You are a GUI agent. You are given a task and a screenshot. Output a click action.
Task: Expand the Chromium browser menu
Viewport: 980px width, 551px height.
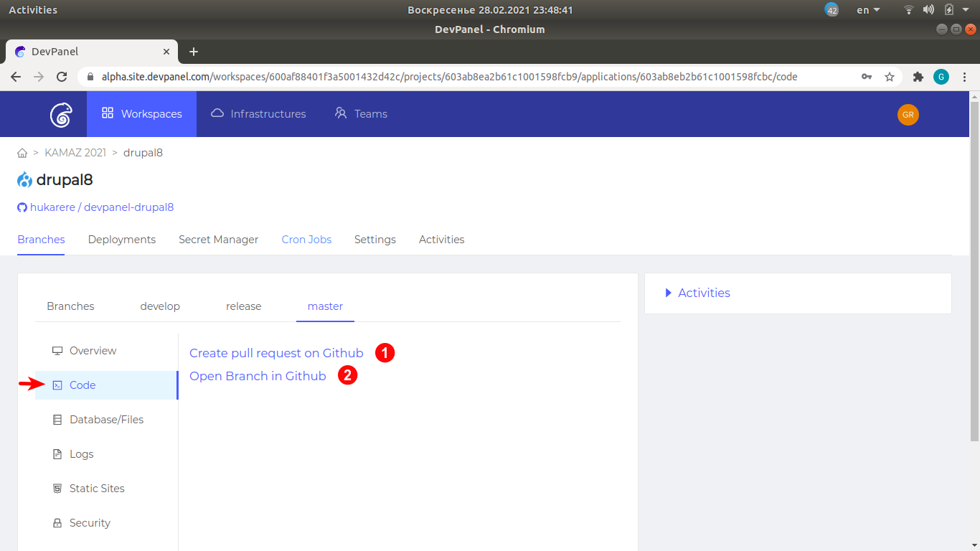(x=965, y=76)
